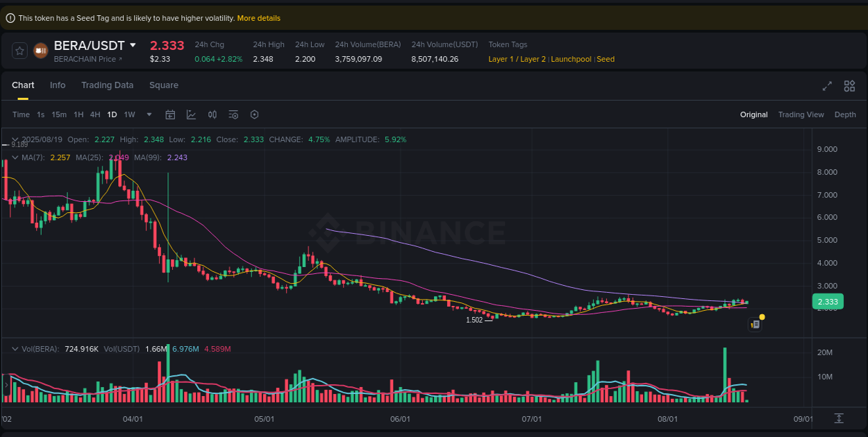Open the date range picker icon

click(170, 114)
